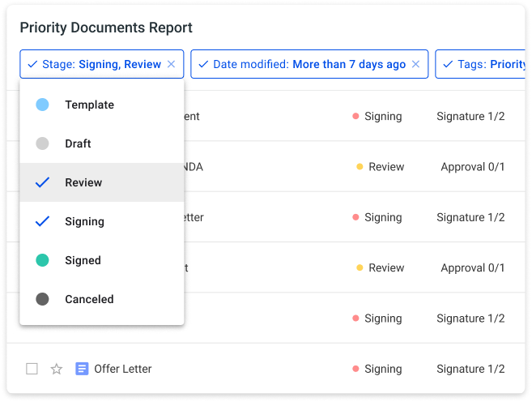Open the Offer Letter document
Screen dimensions: 532x402
(123, 369)
